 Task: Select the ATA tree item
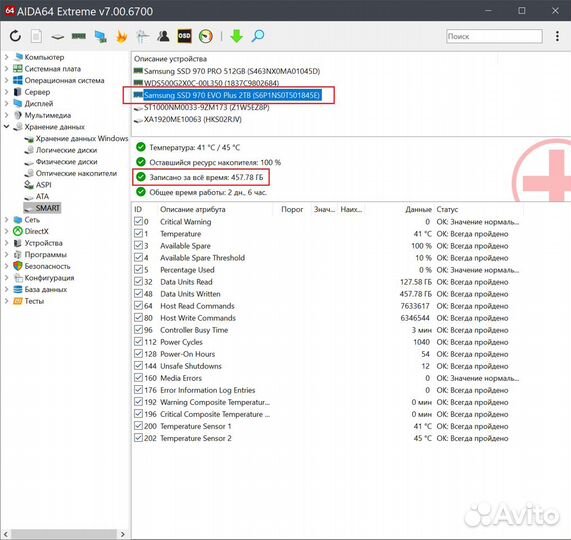point(42,196)
